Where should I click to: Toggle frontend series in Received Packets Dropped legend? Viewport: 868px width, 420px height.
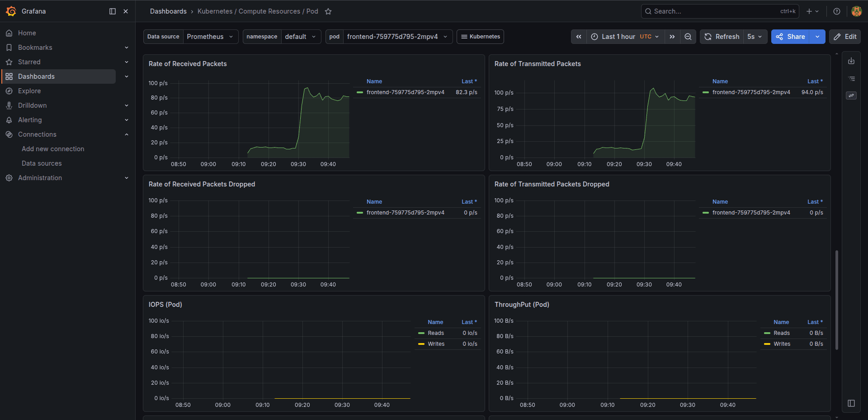pyautogui.click(x=405, y=213)
